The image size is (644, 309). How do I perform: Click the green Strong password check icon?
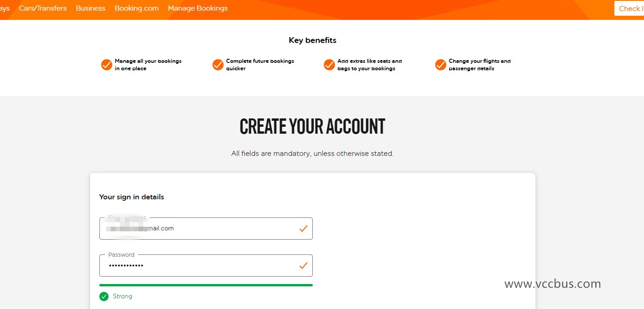[104, 297]
